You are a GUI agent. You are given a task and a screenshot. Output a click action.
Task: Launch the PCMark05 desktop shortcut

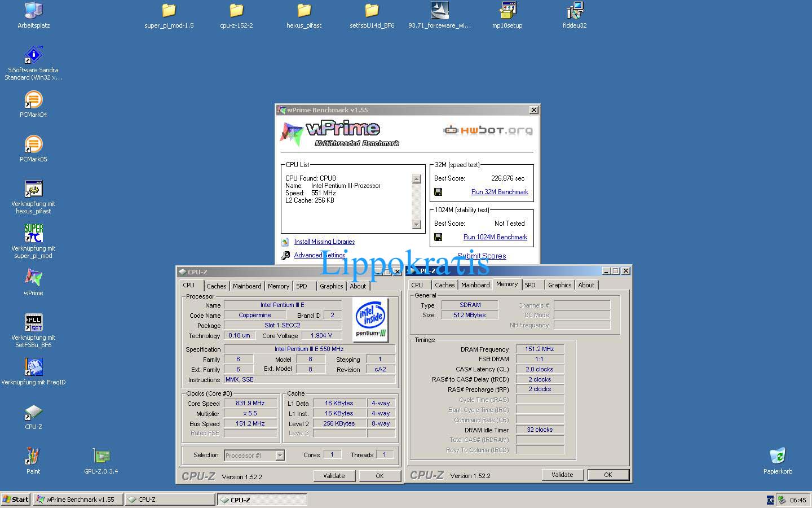coord(33,149)
